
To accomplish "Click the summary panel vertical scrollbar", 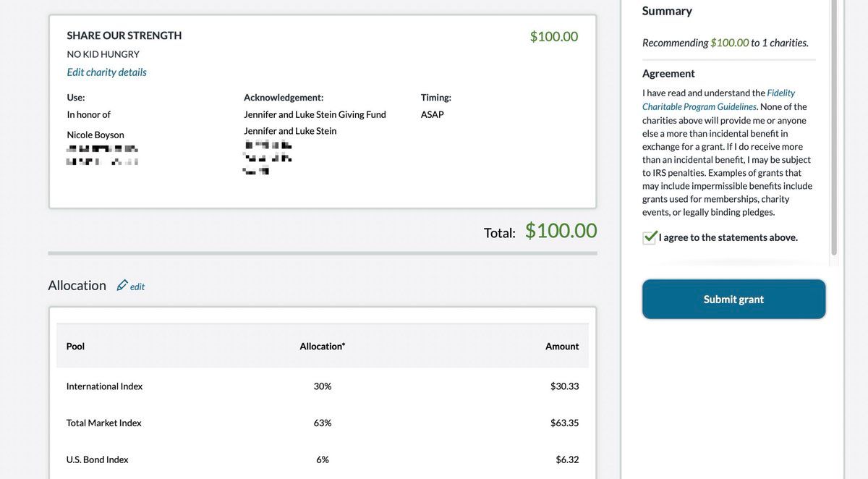I will [x=834, y=130].
